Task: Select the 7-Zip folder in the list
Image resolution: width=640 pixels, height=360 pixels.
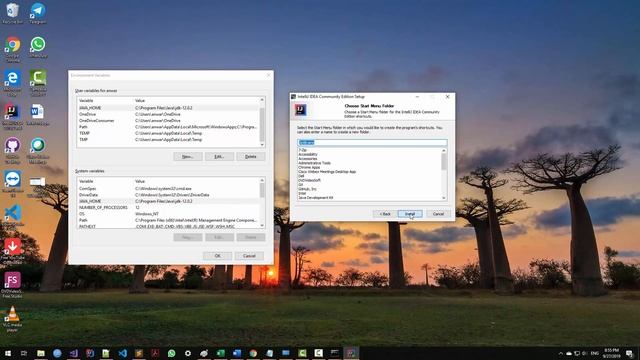Action: tap(302, 150)
